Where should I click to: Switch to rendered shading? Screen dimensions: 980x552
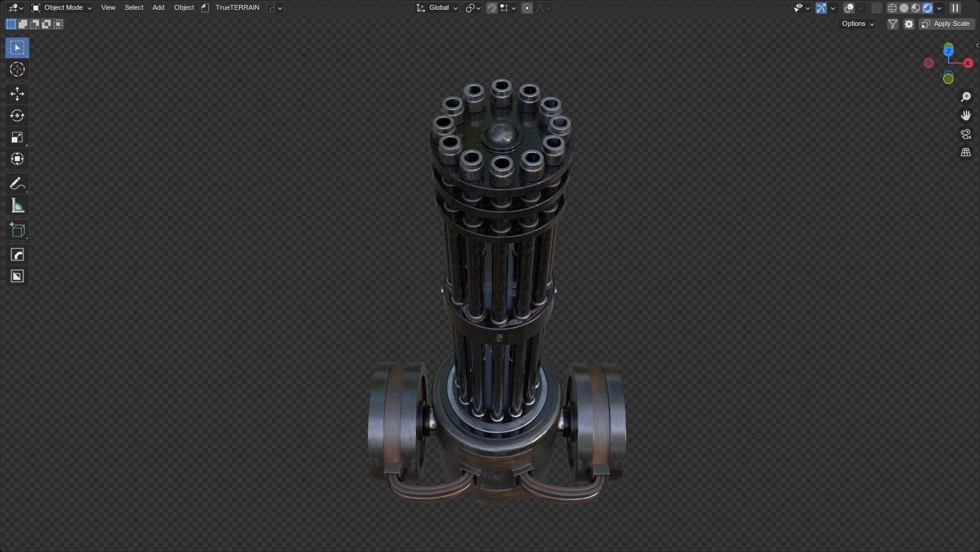click(927, 8)
